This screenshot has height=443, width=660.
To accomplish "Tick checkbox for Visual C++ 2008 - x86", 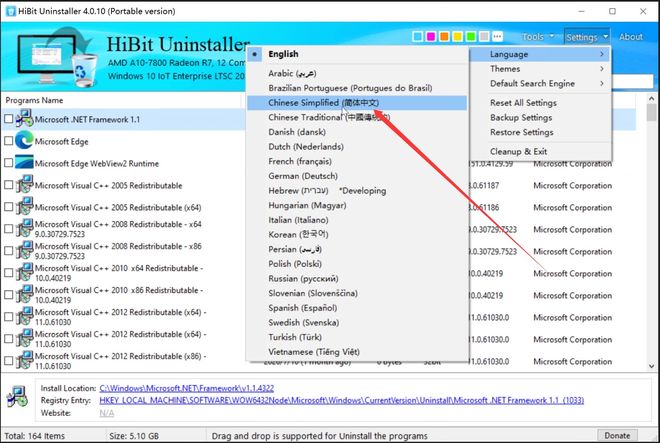I will [x=8, y=251].
